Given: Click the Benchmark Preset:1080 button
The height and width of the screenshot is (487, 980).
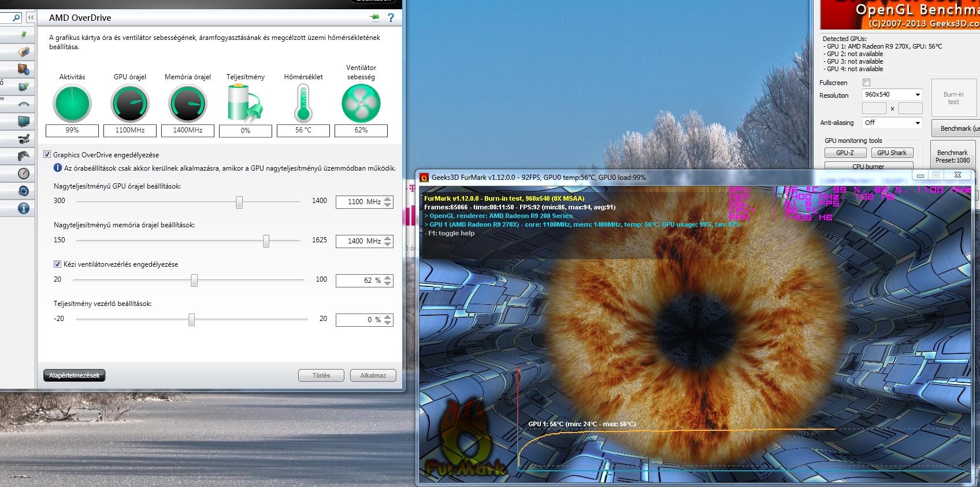Looking at the screenshot, I should (x=953, y=156).
